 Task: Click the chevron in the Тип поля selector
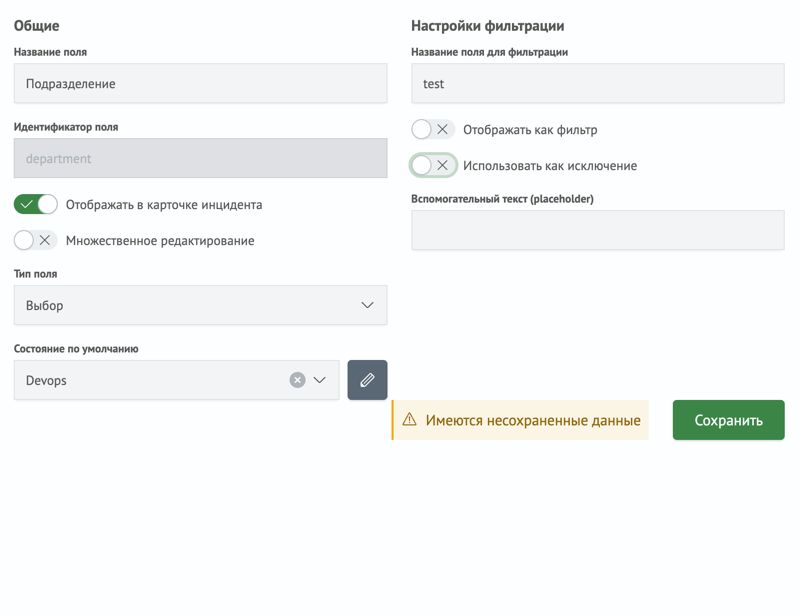(x=368, y=304)
